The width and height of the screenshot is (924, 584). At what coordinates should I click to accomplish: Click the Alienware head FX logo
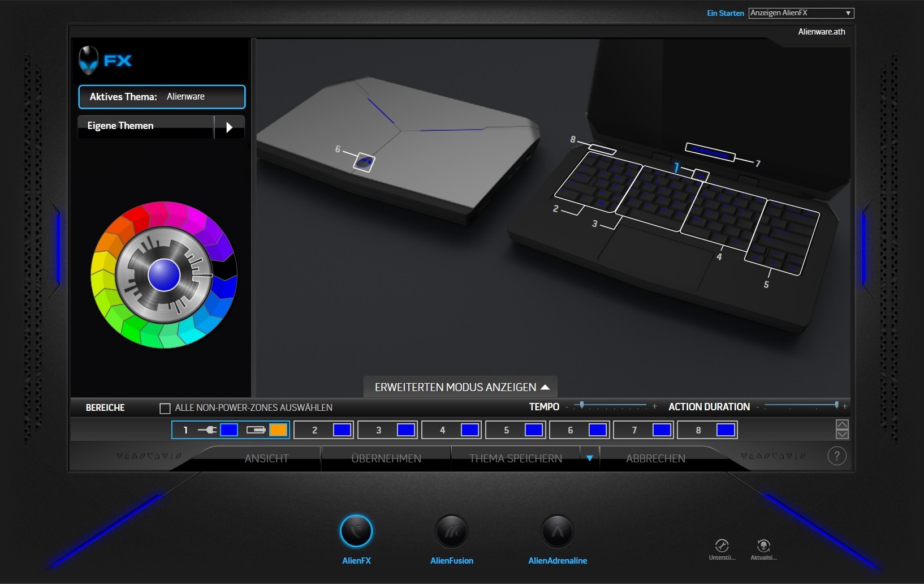click(106, 61)
